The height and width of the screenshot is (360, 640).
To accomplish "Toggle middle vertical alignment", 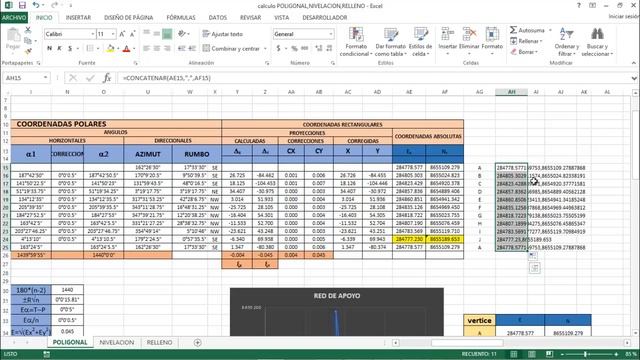I will pos(157,34).
